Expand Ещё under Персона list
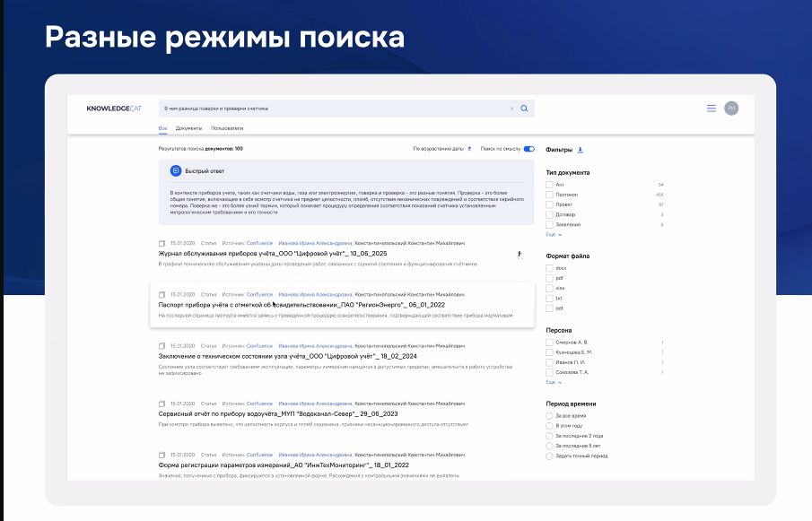This screenshot has height=521, width=812. pos(554,382)
